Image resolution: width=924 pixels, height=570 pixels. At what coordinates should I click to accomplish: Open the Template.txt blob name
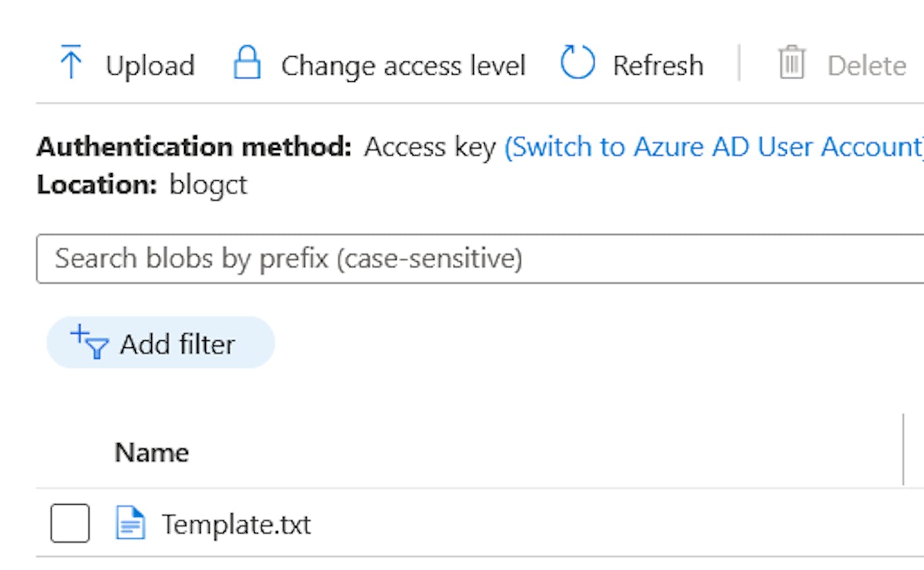tap(236, 524)
